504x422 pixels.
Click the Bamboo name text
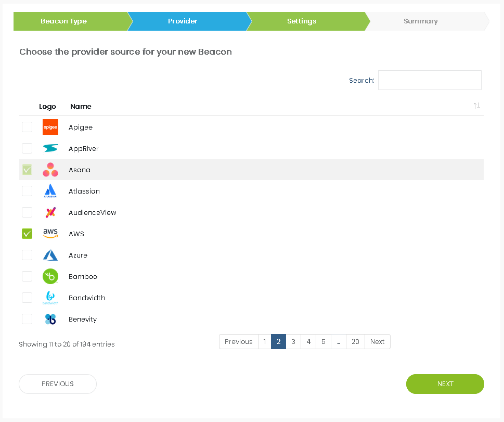(x=83, y=276)
